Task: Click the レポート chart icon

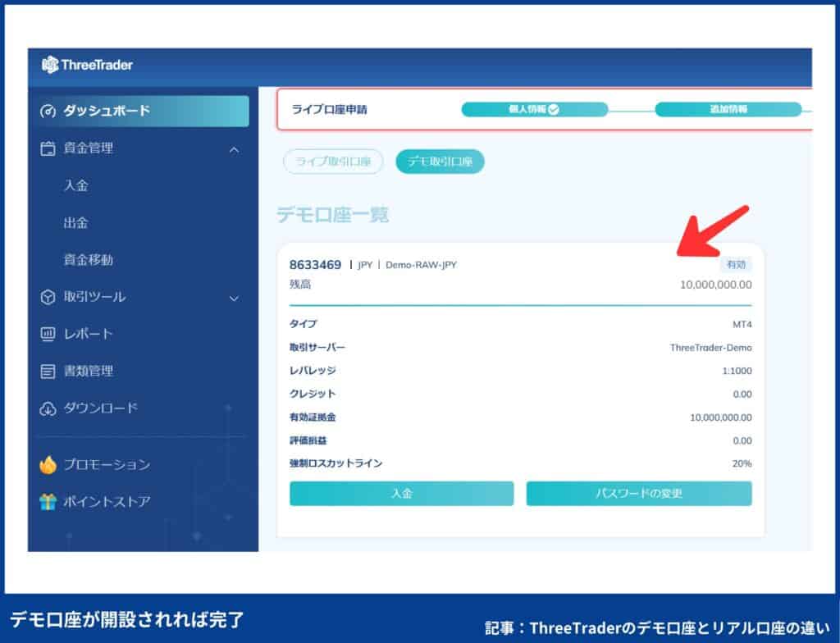Action: [48, 334]
